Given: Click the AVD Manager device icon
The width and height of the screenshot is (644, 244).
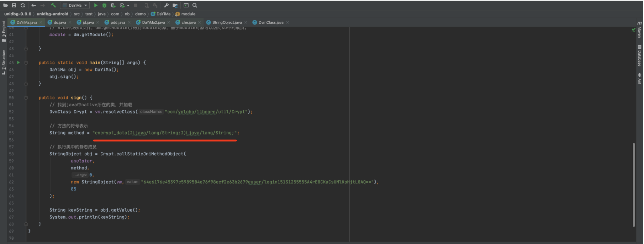Looking at the screenshot, I should (147, 5).
